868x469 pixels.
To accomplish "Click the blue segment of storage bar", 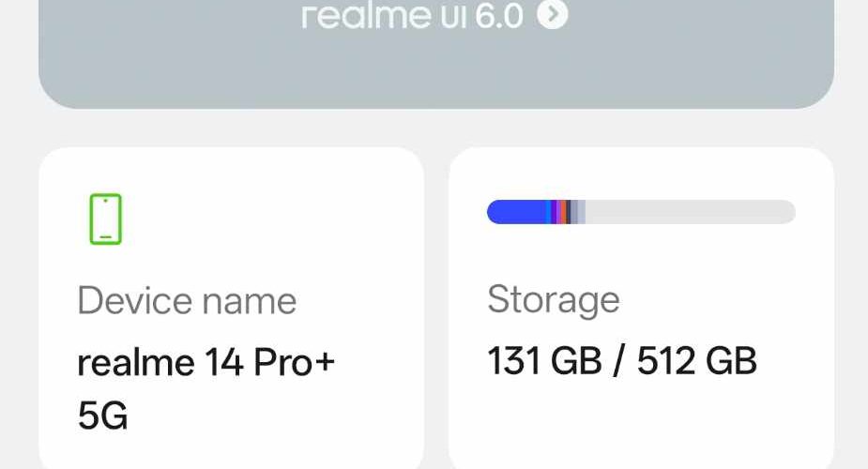I will (516, 212).
